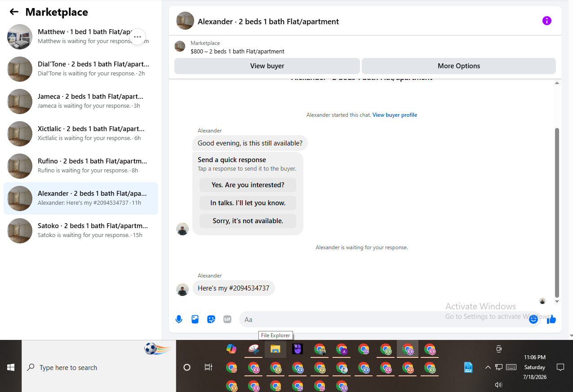Open Task View in the taskbar
The width and height of the screenshot is (573, 392).
209,367
